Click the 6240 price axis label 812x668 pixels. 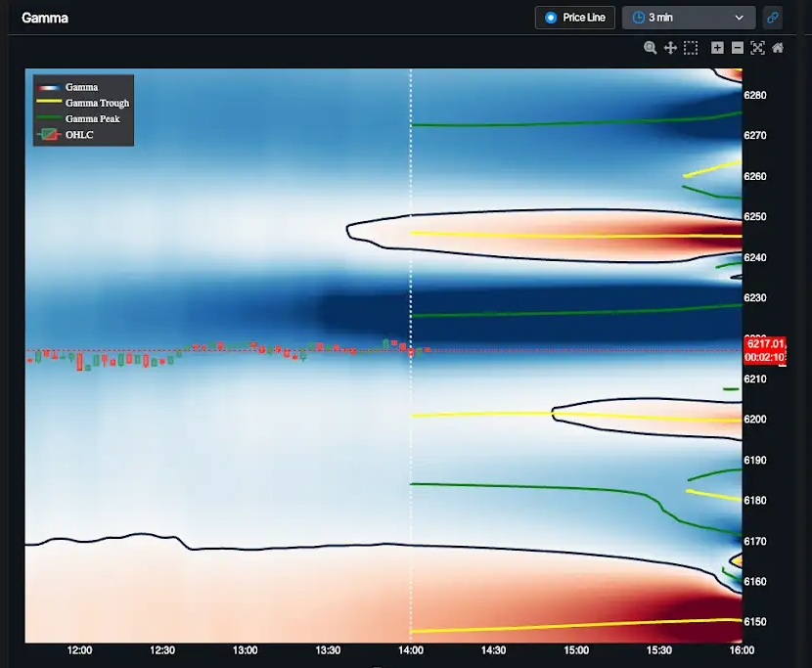click(755, 258)
